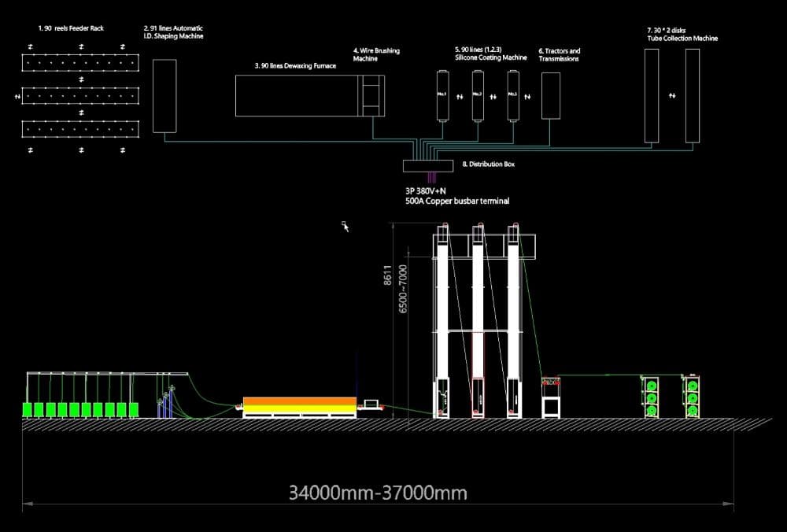Click the No.3 silicone coating machine symbol

click(513, 95)
